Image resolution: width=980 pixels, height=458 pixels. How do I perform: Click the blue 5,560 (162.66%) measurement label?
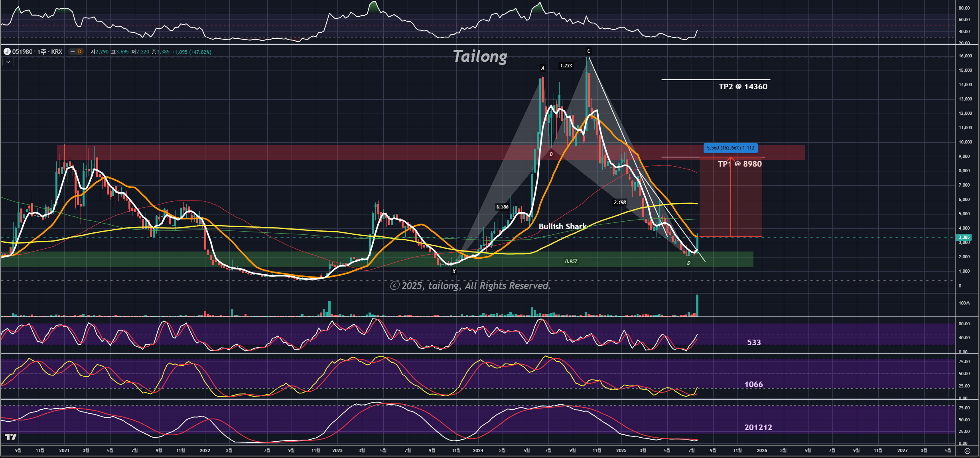pos(730,148)
